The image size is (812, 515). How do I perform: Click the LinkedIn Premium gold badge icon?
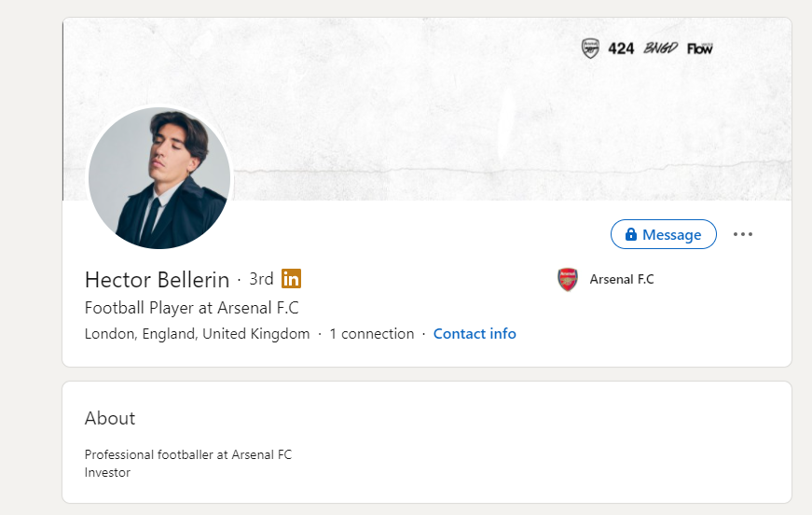(x=291, y=279)
